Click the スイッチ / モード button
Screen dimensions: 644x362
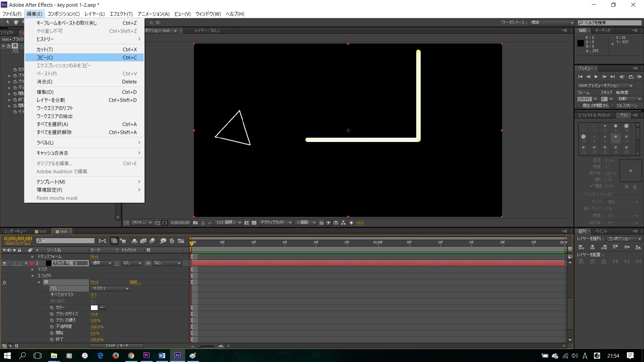(116, 346)
